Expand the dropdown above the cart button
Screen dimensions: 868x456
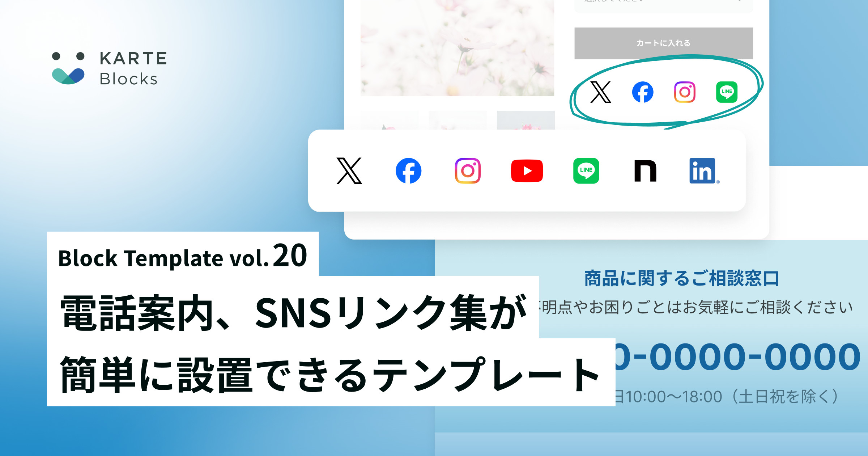click(664, 4)
